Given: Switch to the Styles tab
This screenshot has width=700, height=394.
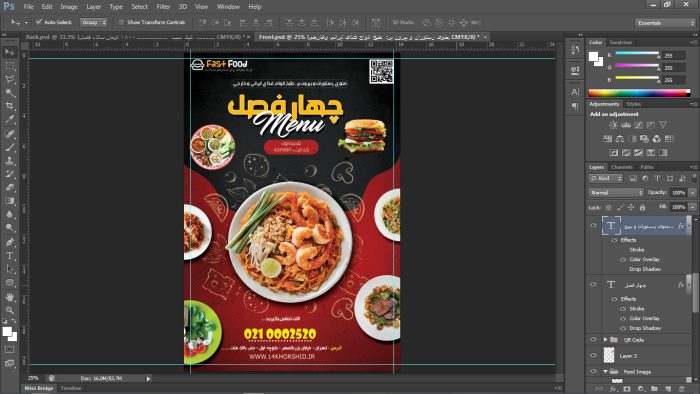Looking at the screenshot, I should click(x=633, y=104).
